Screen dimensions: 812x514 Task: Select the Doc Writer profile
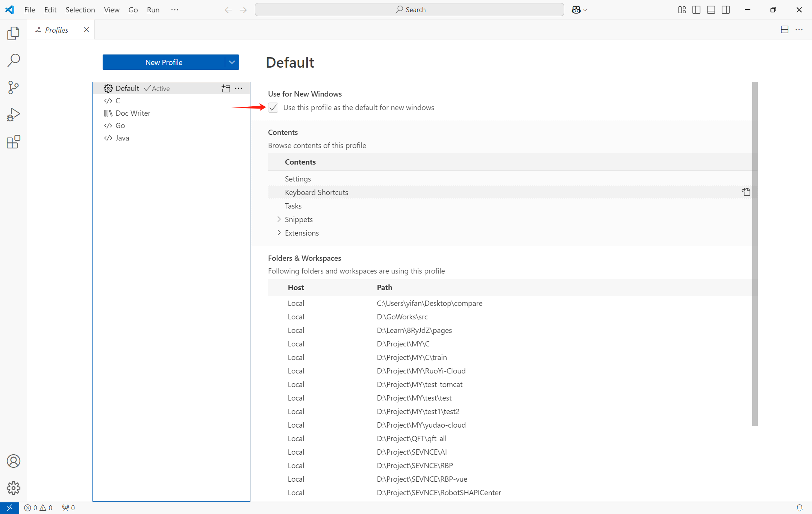[133, 113]
